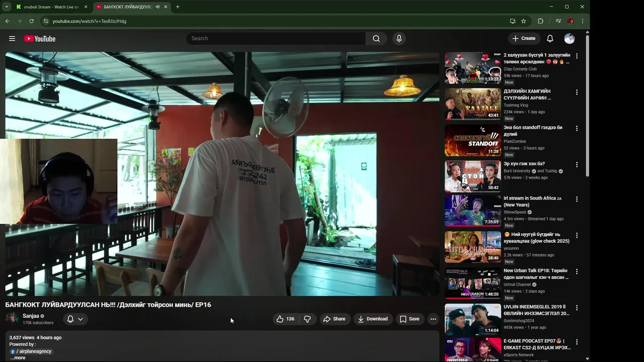644x362 pixels.
Task: Dislike the video with thumbs down
Action: (307, 319)
